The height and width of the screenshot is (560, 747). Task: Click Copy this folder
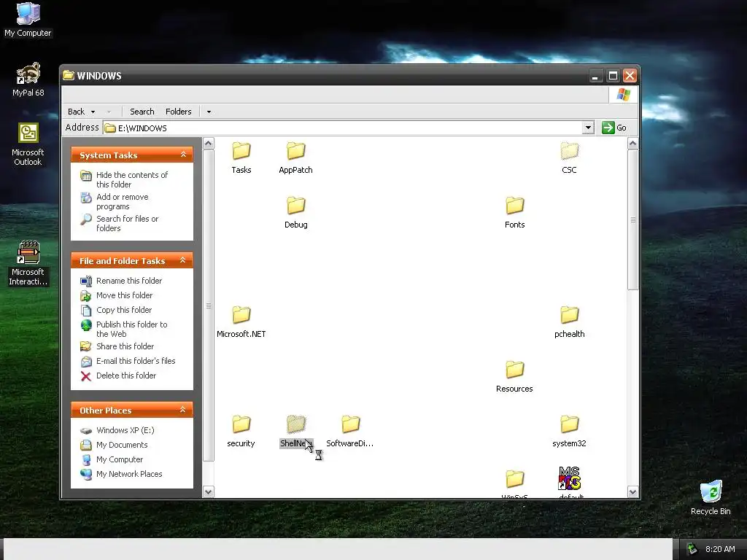coord(116,310)
